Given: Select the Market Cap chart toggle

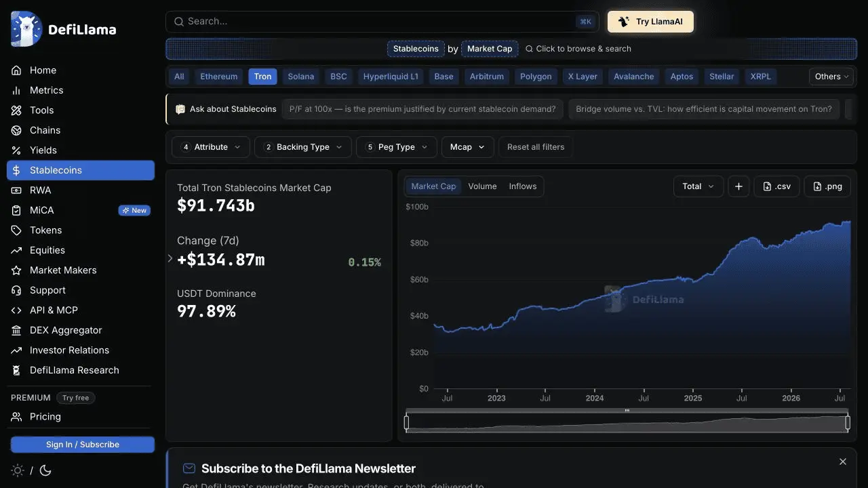Looking at the screenshot, I should (x=433, y=186).
